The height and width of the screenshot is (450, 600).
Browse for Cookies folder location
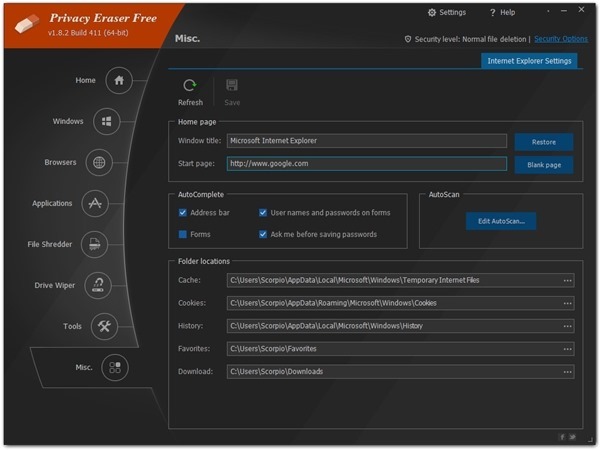pos(567,303)
